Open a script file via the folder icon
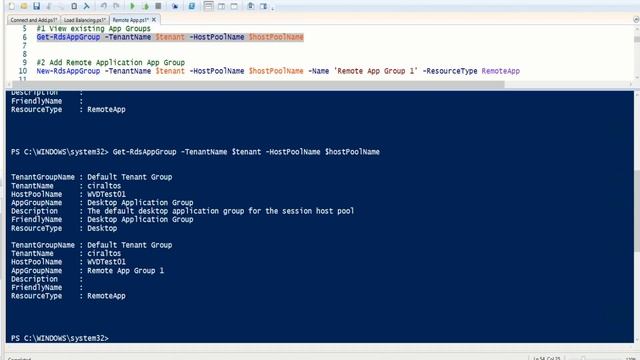The height and width of the screenshot is (360, 640). (24, 6)
